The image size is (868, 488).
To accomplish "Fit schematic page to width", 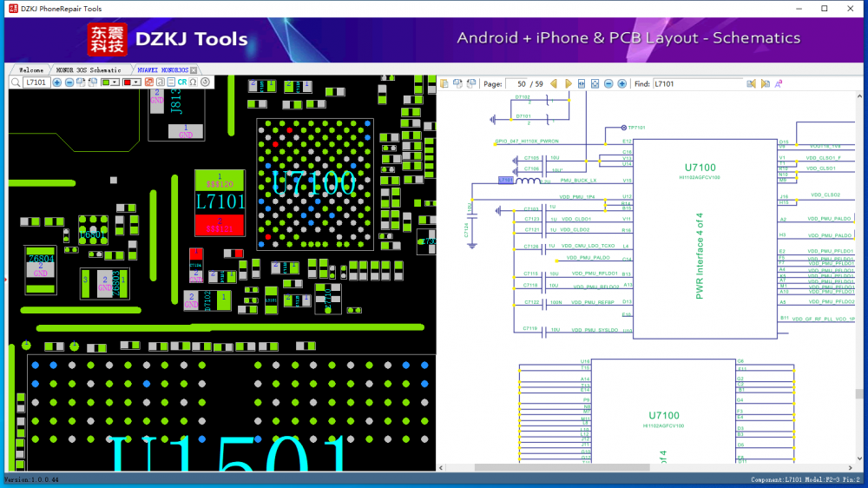I will [582, 84].
